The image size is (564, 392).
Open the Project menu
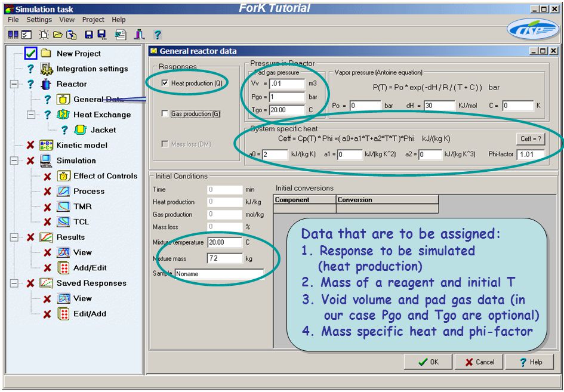coord(93,20)
